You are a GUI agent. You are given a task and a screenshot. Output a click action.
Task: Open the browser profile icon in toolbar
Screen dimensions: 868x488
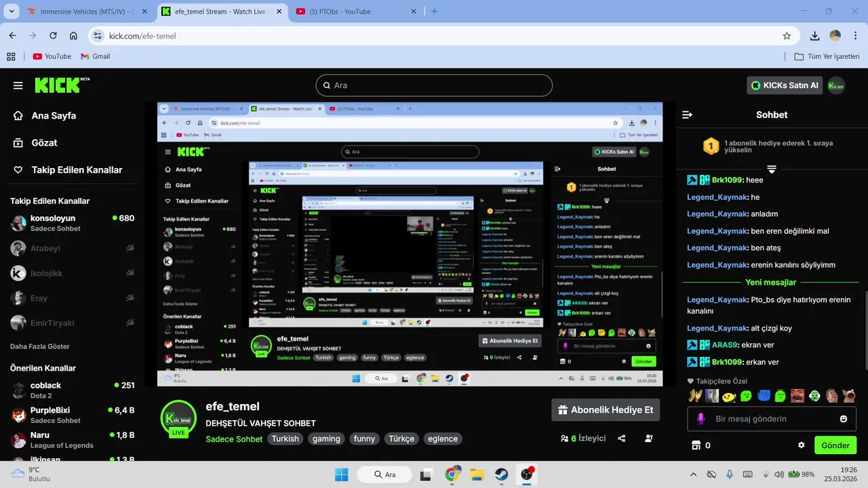[x=835, y=36]
